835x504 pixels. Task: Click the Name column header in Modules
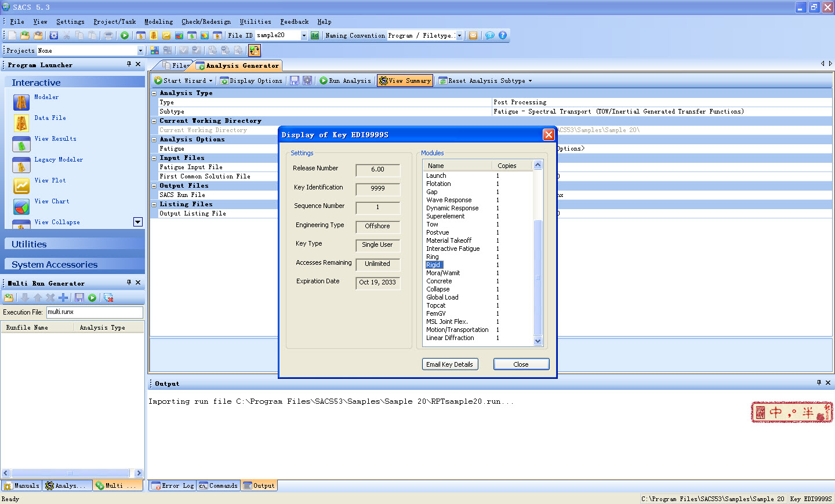tap(458, 166)
